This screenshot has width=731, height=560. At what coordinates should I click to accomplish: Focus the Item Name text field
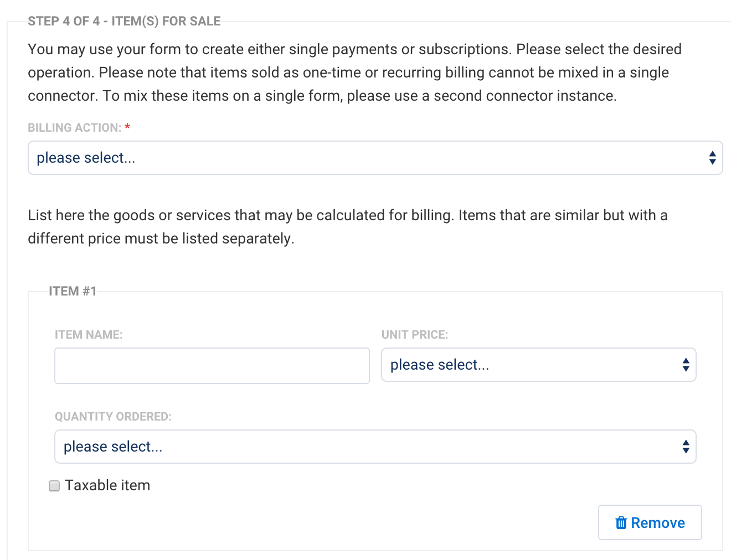[212, 366]
